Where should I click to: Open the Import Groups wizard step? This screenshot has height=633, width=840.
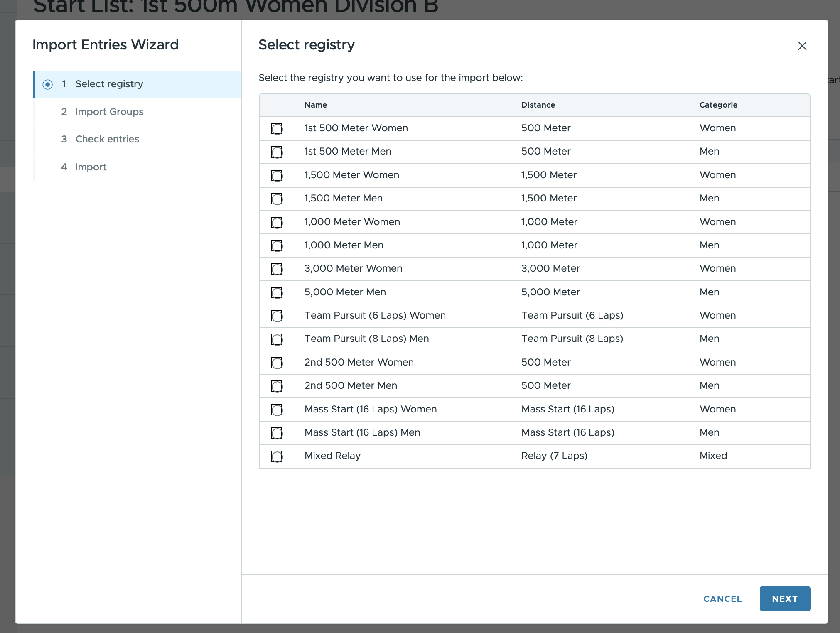coord(109,111)
